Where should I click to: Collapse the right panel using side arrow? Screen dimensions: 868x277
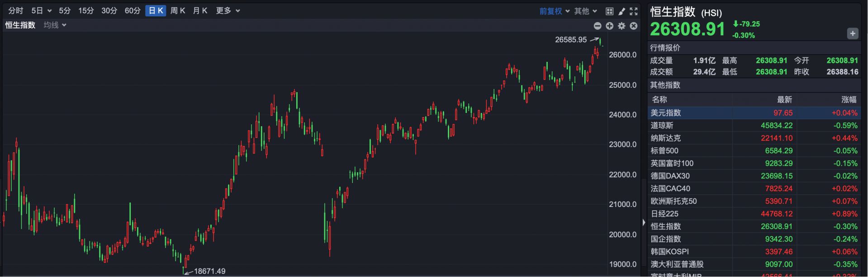[x=644, y=222]
